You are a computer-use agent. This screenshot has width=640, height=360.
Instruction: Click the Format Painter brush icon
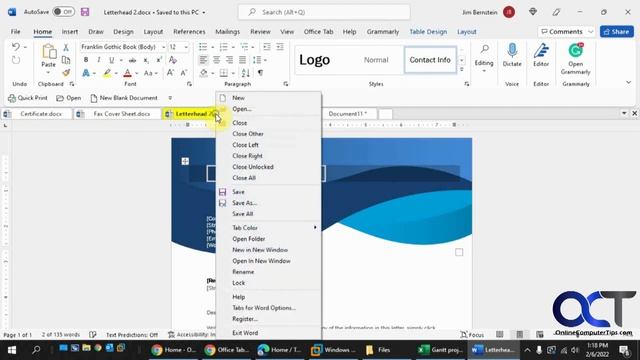(66, 73)
